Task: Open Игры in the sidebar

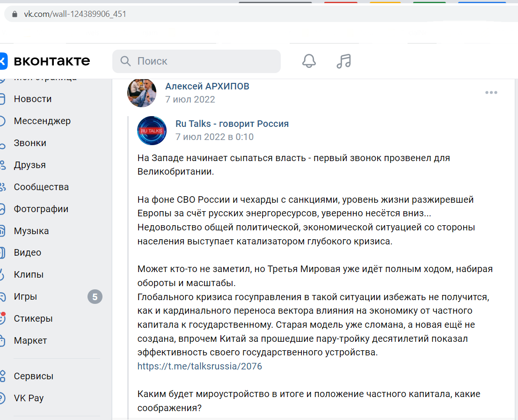Action: 25,296
